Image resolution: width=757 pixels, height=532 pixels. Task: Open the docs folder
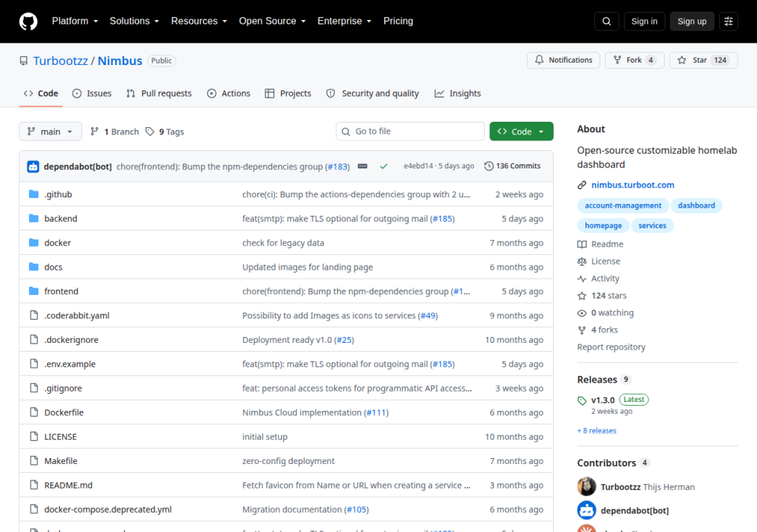click(53, 267)
